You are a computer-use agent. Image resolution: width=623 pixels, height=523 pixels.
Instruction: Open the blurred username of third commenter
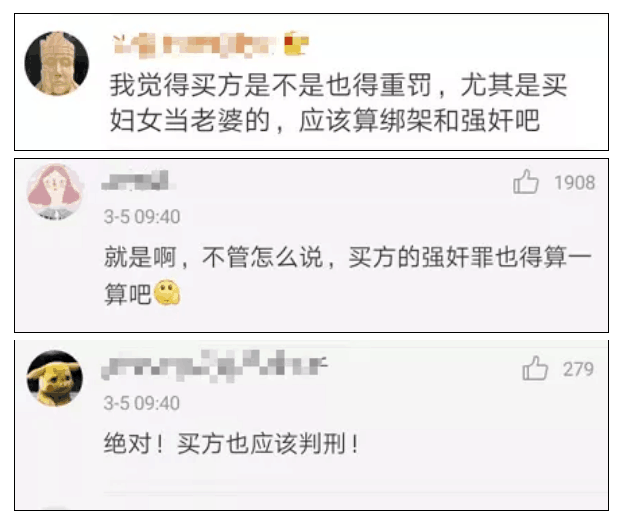(215, 366)
